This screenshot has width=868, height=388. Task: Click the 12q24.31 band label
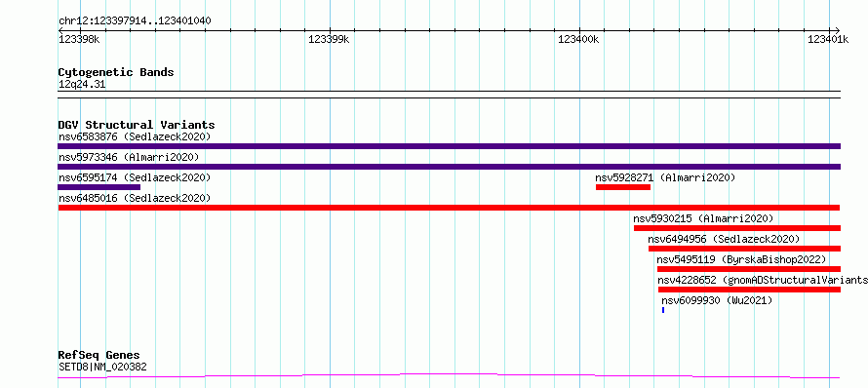coord(82,85)
